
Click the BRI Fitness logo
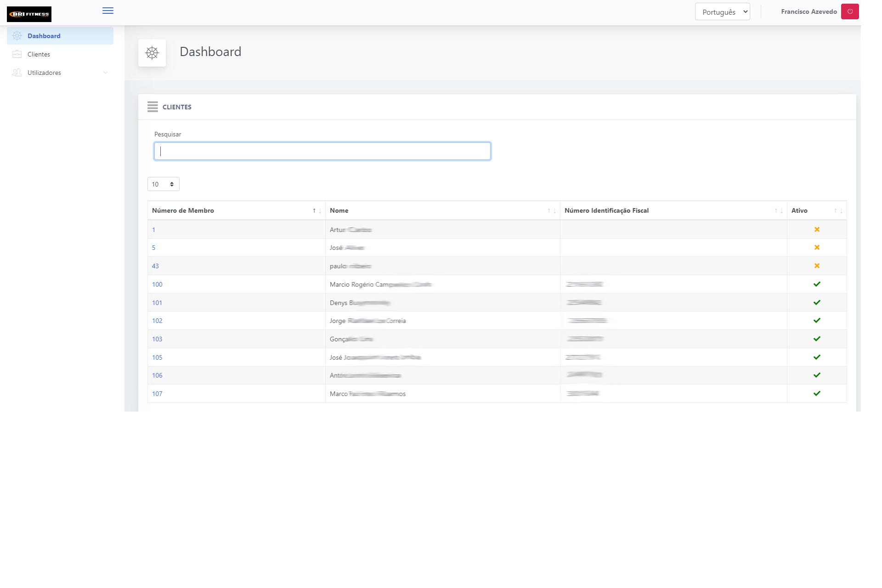[x=29, y=14]
